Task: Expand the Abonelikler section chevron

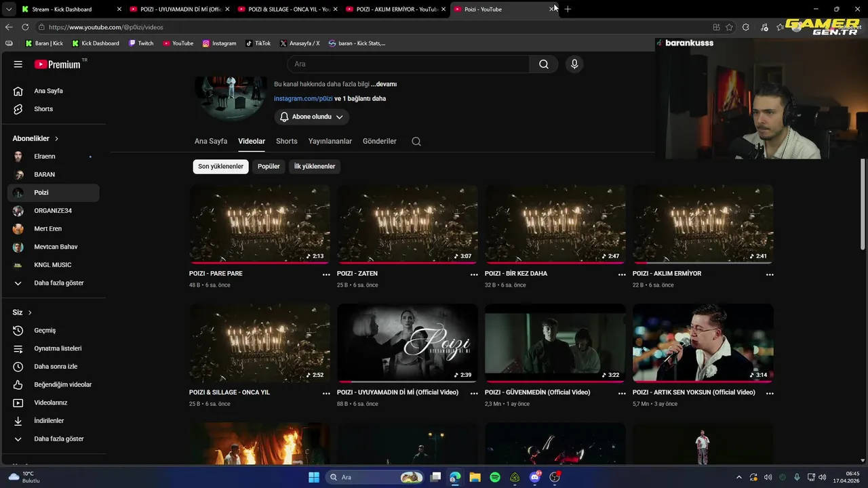Action: point(56,139)
